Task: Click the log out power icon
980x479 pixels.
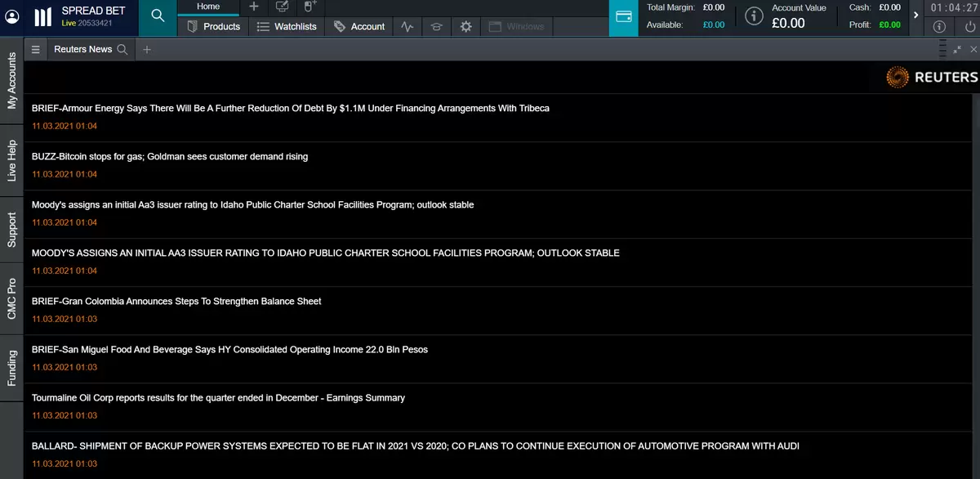Action: (969, 26)
